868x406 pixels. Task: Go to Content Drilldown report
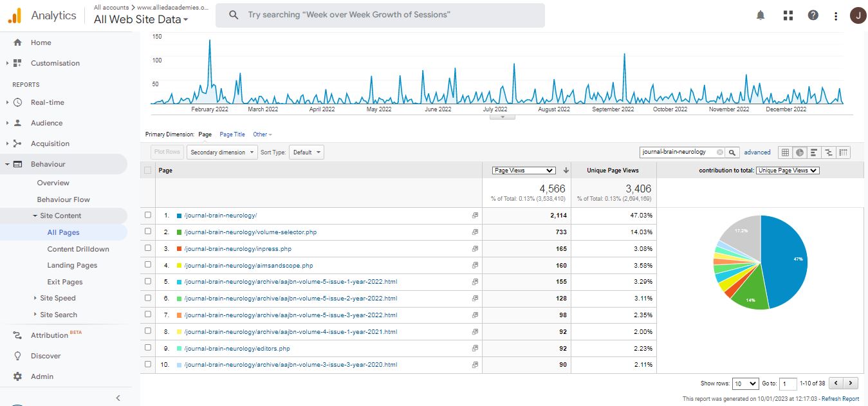78,249
